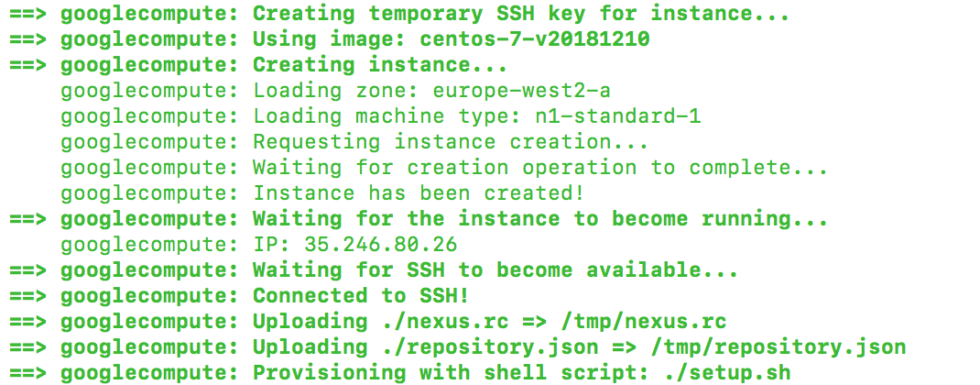Click the machine type n1-standard-1

[x=598, y=116]
